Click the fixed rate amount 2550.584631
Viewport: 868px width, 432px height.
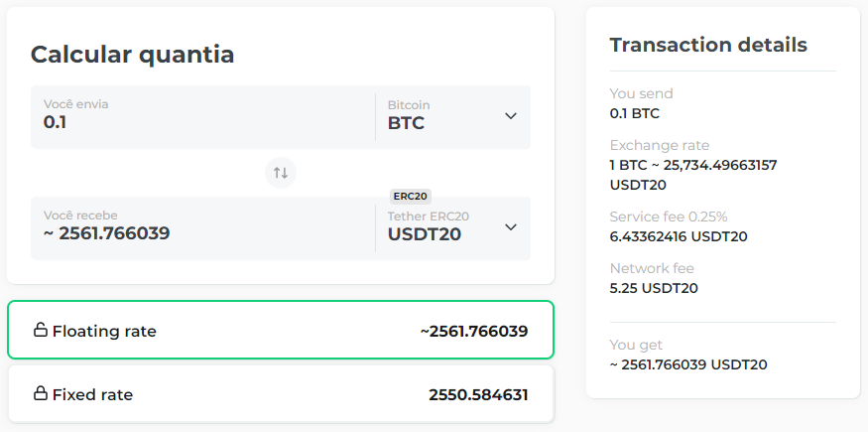point(478,394)
